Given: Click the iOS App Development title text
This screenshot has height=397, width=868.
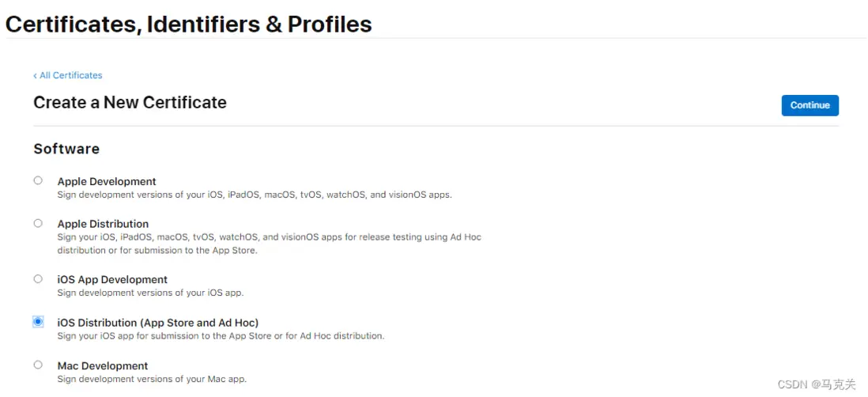Looking at the screenshot, I should click(x=112, y=279).
